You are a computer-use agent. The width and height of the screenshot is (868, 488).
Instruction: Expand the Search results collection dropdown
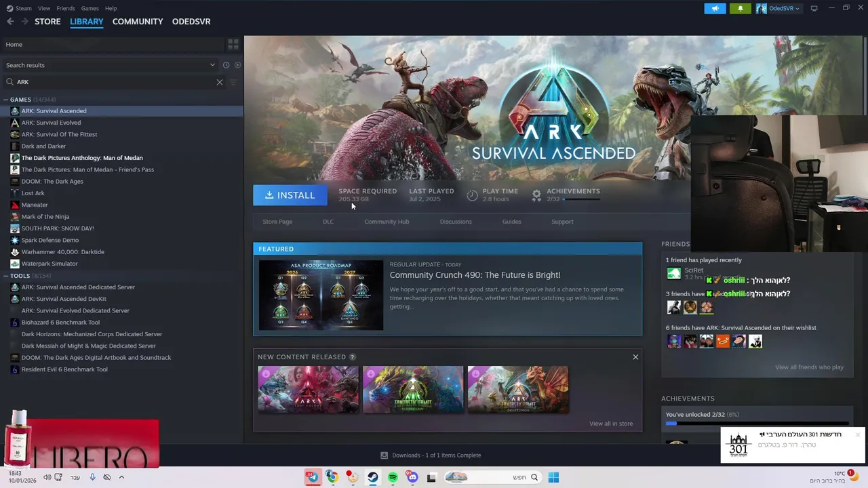click(212, 65)
